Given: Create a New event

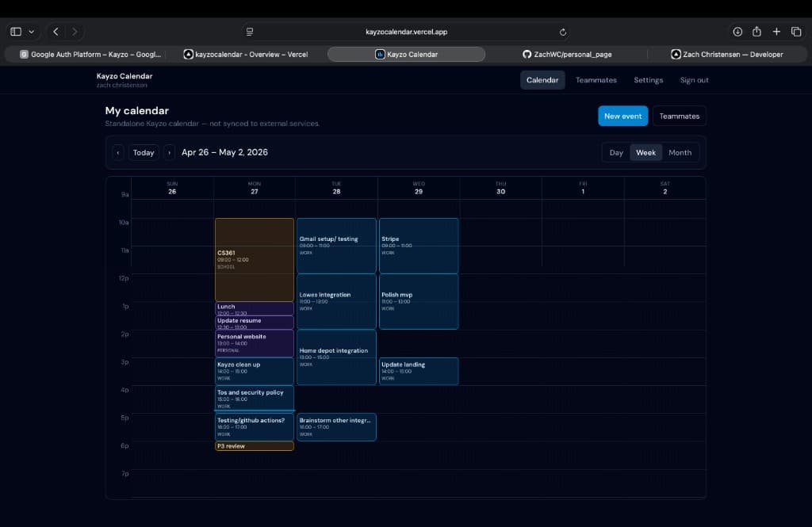Looking at the screenshot, I should [623, 116].
